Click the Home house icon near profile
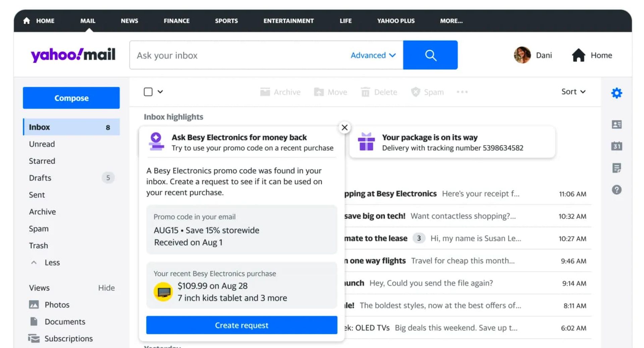Viewport: 644px width, 348px height. tap(578, 55)
